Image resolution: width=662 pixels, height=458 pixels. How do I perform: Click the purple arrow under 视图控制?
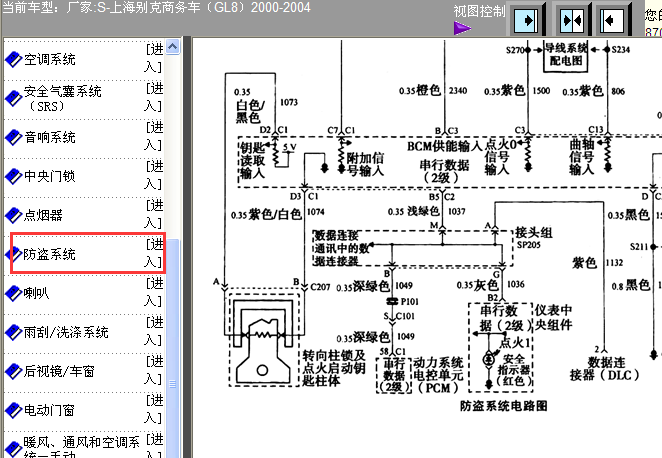pos(462,29)
